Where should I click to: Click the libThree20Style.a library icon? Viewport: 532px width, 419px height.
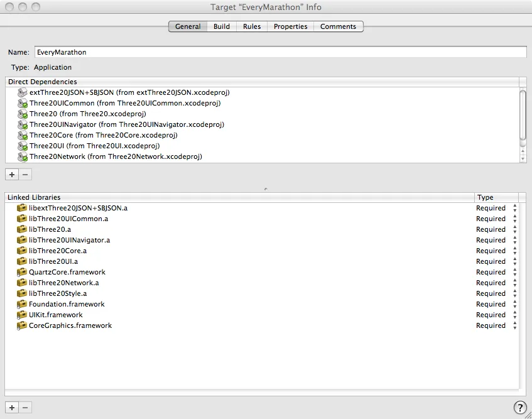click(23, 293)
